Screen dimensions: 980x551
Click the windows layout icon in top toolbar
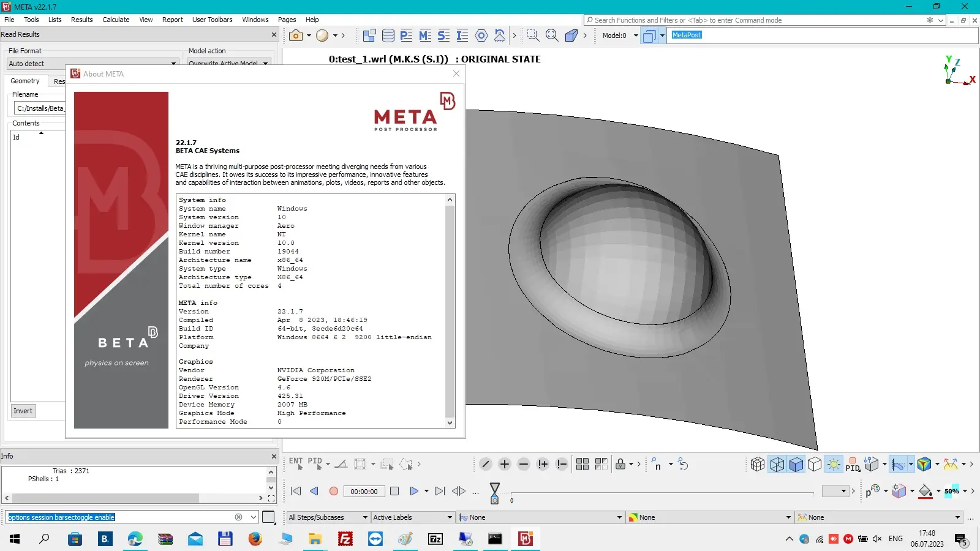pos(369,36)
